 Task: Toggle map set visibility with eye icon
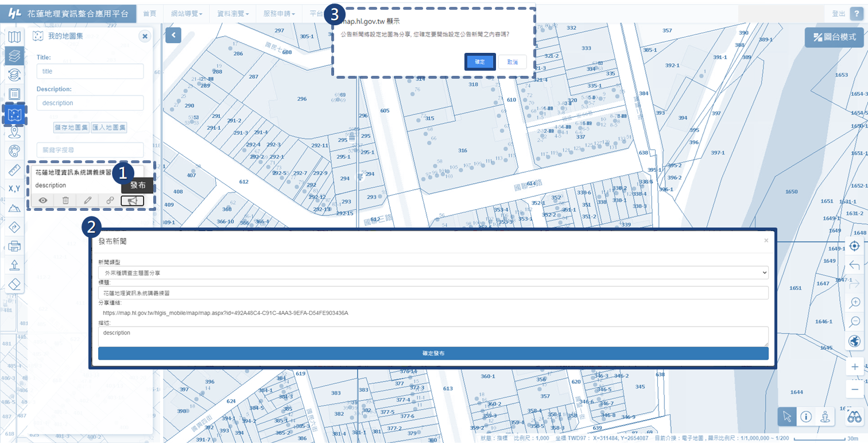coord(43,201)
